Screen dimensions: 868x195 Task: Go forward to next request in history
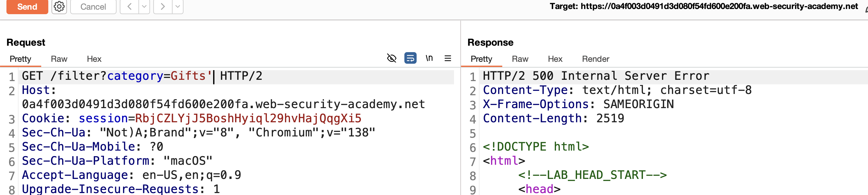[x=163, y=7]
